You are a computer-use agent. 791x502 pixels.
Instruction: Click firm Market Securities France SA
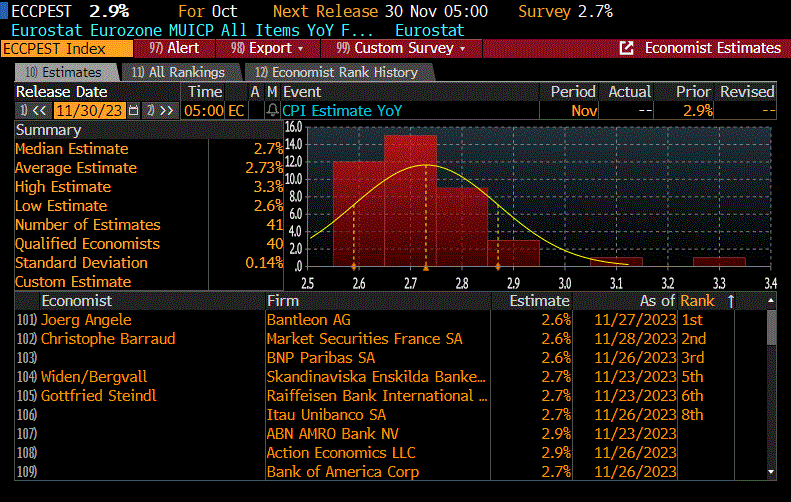pos(365,339)
